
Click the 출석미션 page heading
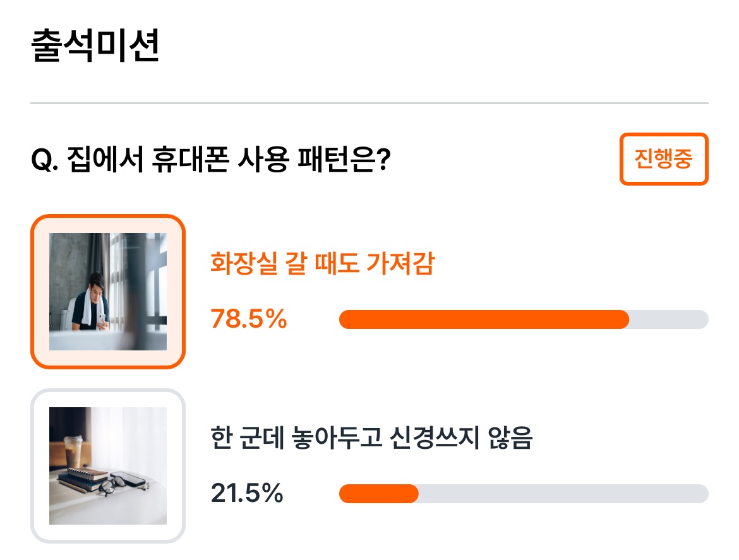coord(95,45)
